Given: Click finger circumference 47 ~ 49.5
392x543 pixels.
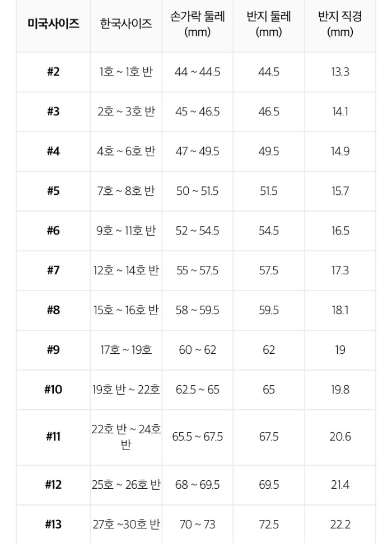Looking at the screenshot, I should coord(197,151).
